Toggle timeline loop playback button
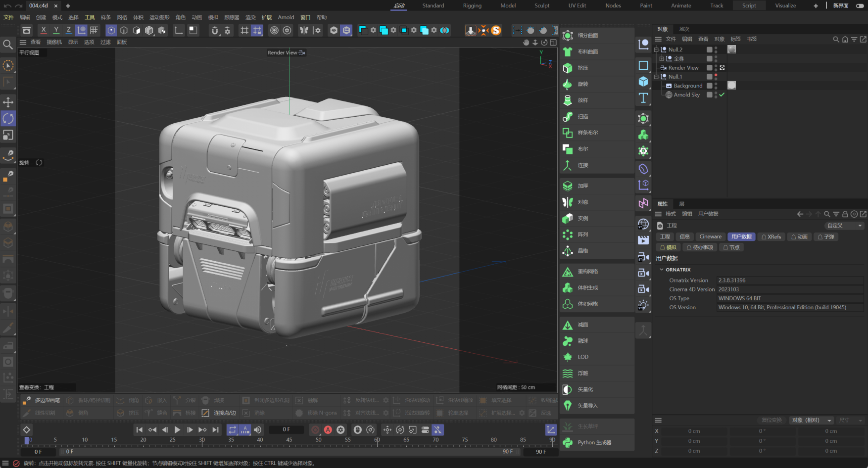Screen dimensions: 868x468 click(x=233, y=430)
